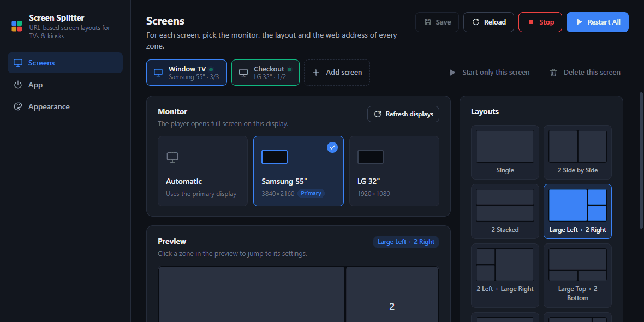Refresh displays list
This screenshot has height=322, width=644.
click(x=403, y=114)
